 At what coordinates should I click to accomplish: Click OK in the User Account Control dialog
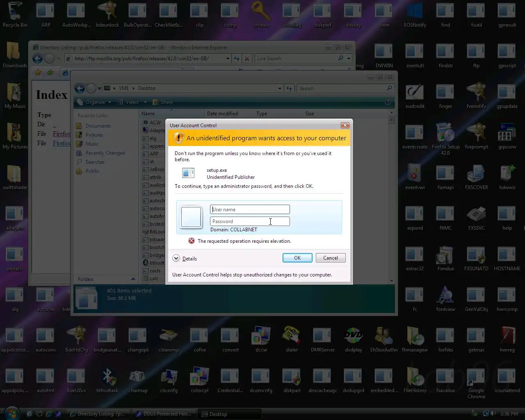coord(297,258)
